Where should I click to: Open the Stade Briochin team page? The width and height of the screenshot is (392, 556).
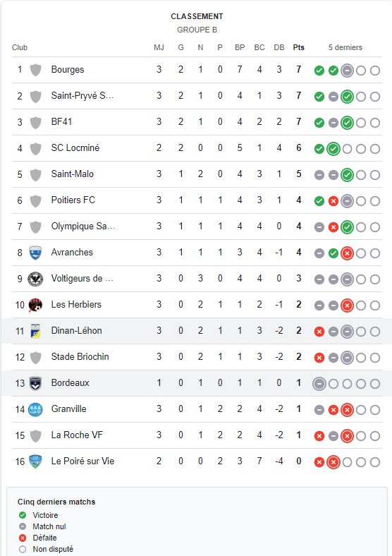tap(80, 357)
